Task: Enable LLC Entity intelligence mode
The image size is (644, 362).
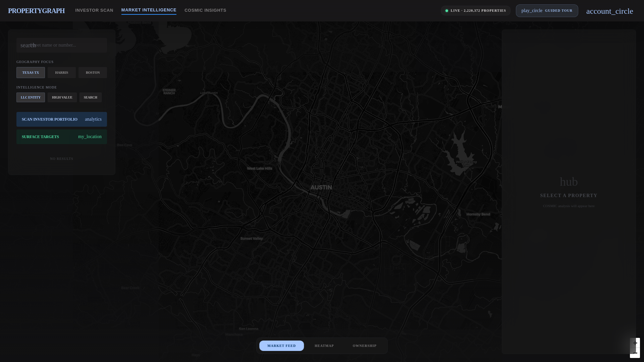Action: coord(31,98)
